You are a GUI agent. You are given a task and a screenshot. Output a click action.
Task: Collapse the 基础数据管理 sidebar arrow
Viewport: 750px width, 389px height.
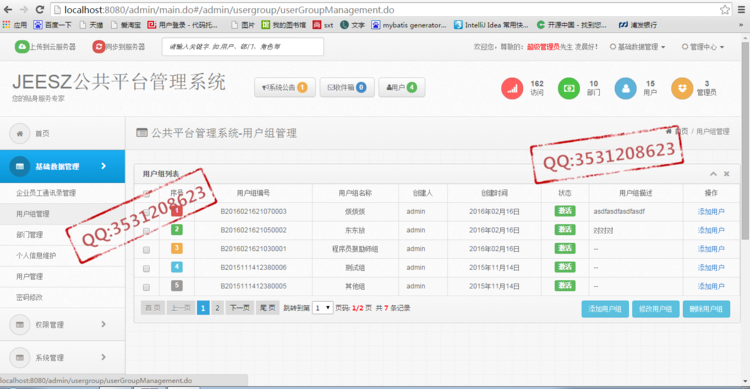[104, 166]
